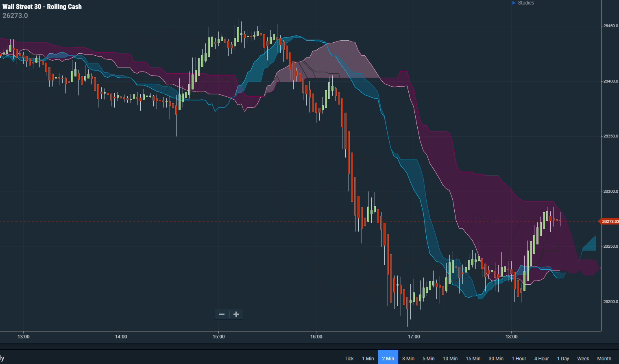The image size is (619, 364).
Task: Click the 13:00 time axis label
Action: 24,337
